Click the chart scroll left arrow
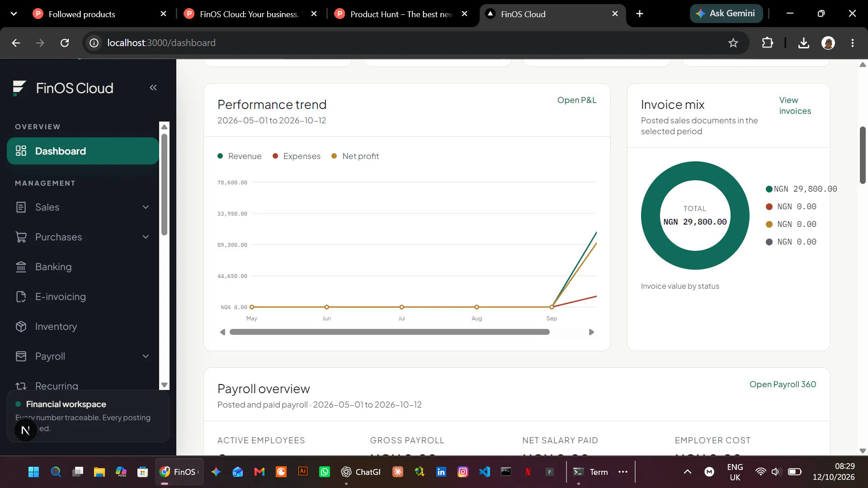This screenshot has width=868, height=488. point(222,332)
